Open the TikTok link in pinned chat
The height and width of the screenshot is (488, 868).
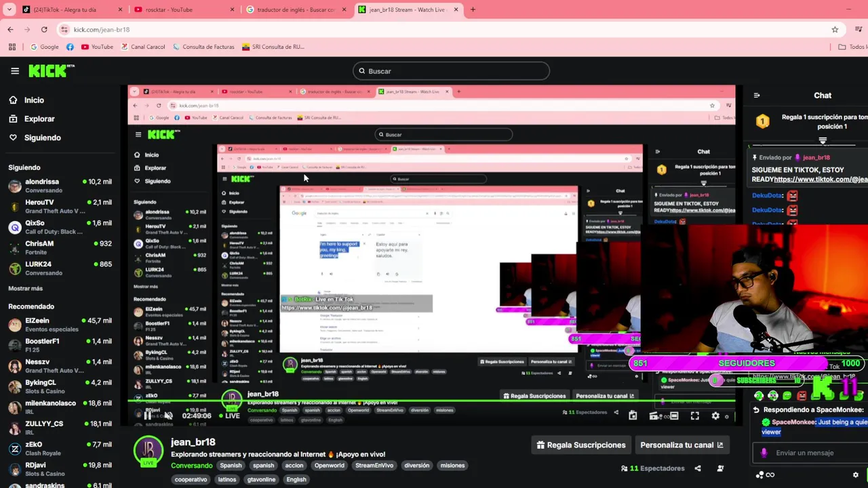[821, 180]
